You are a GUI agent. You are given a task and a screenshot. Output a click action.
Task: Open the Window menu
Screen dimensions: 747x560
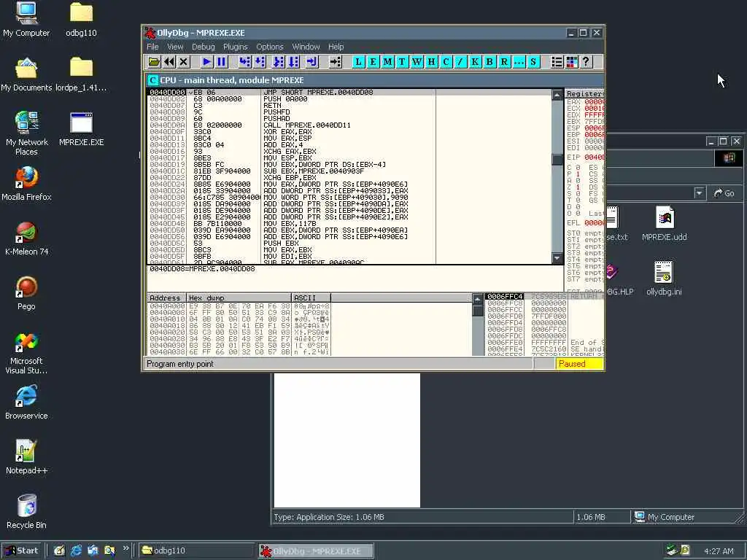[x=306, y=47]
